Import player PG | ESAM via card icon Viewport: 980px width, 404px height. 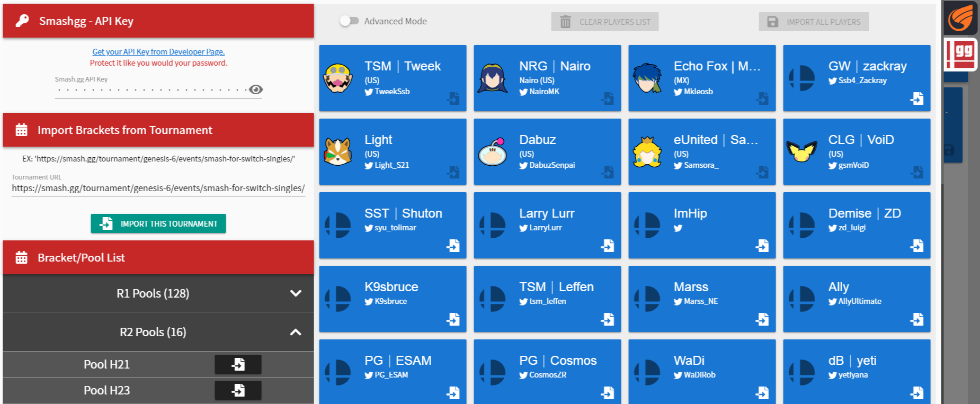(x=453, y=393)
